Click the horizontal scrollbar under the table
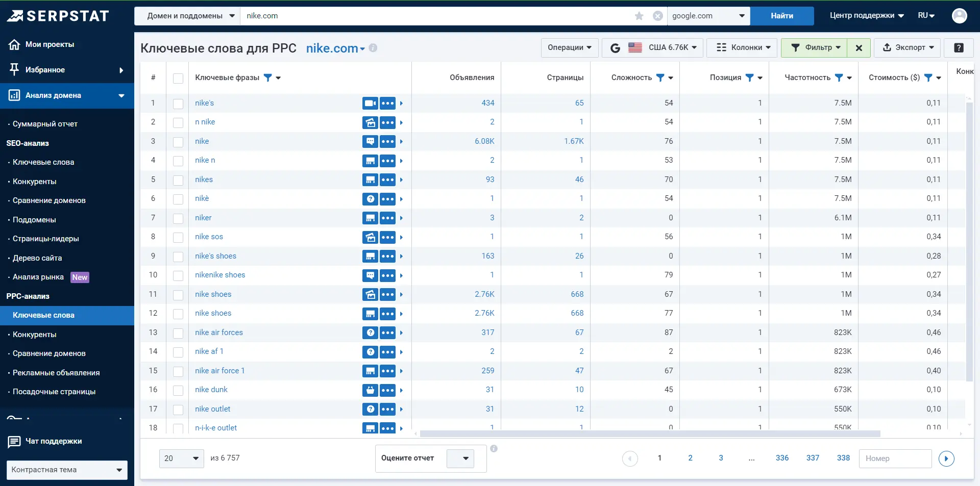980x486 pixels. tap(649, 434)
